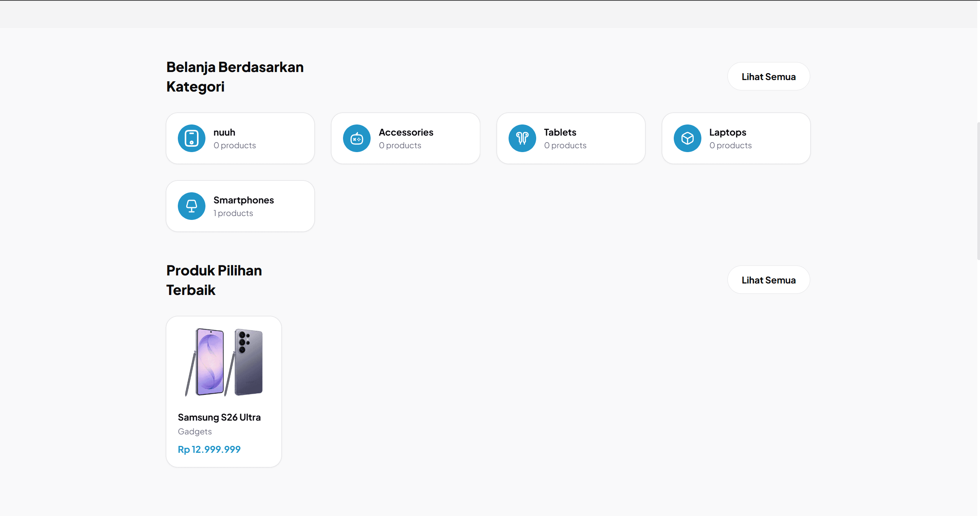
Task: Click '0 products' under Accessories
Action: (x=400, y=146)
